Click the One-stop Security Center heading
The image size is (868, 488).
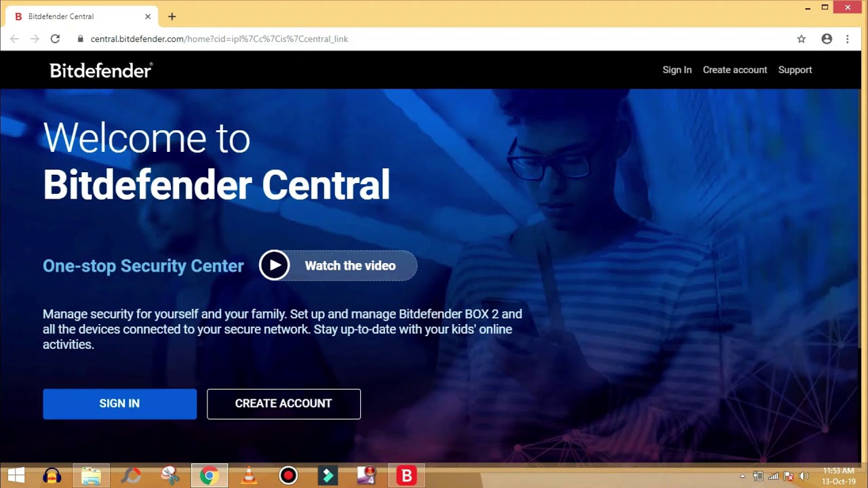pos(143,266)
